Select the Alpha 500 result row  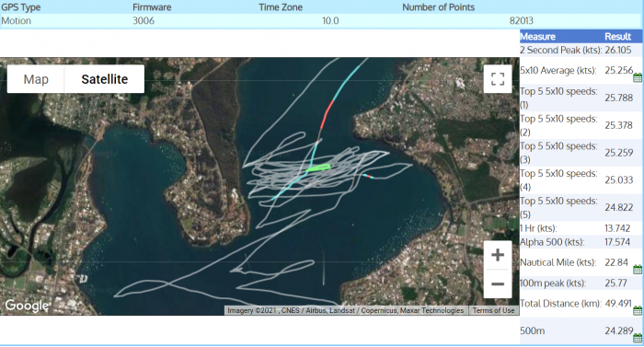click(x=581, y=242)
